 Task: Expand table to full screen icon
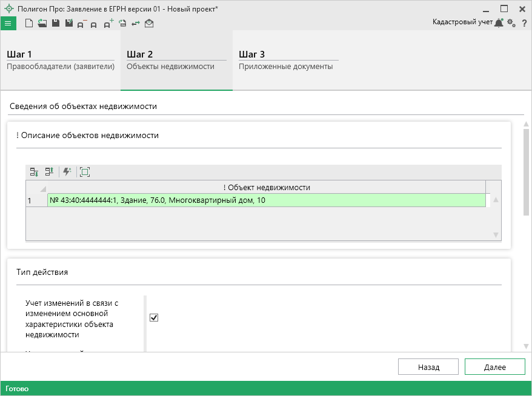85,172
